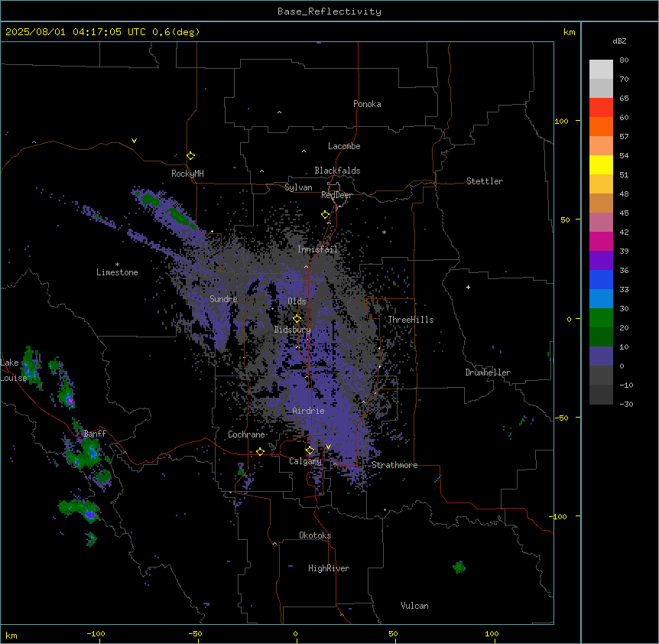659x644 pixels.
Task: Click the Calgary city label
Action: point(306,461)
